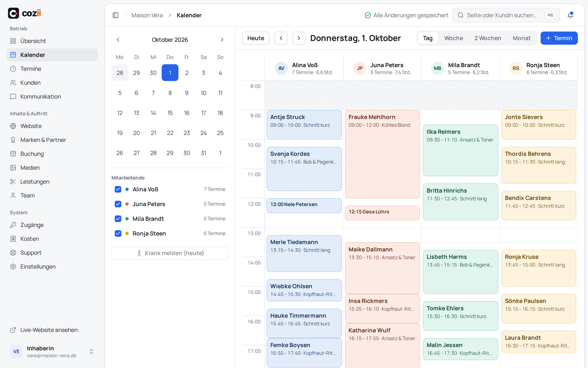The image size is (588, 368).
Task: Create a new Termin
Action: click(559, 38)
